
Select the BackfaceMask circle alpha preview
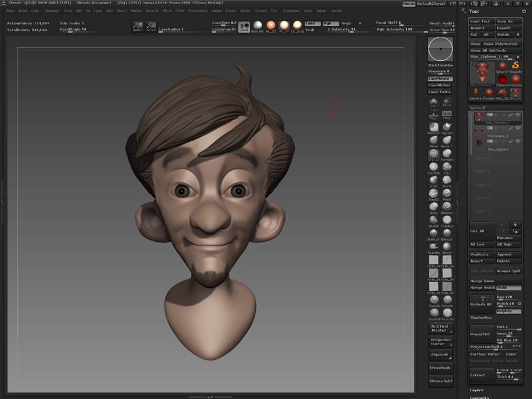pyautogui.click(x=440, y=49)
